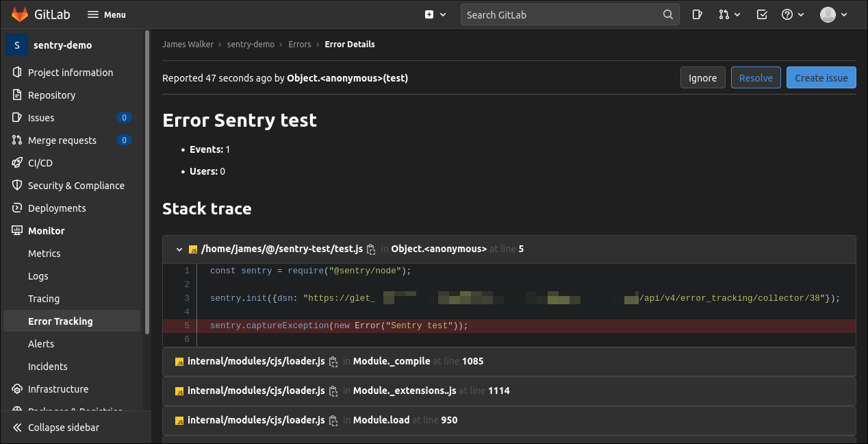Open merge requests dropdown in top bar
The image size is (868, 444).
pos(730,14)
